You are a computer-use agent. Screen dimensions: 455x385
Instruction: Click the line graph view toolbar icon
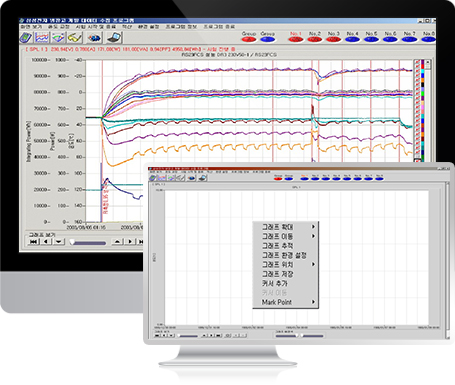click(42, 38)
